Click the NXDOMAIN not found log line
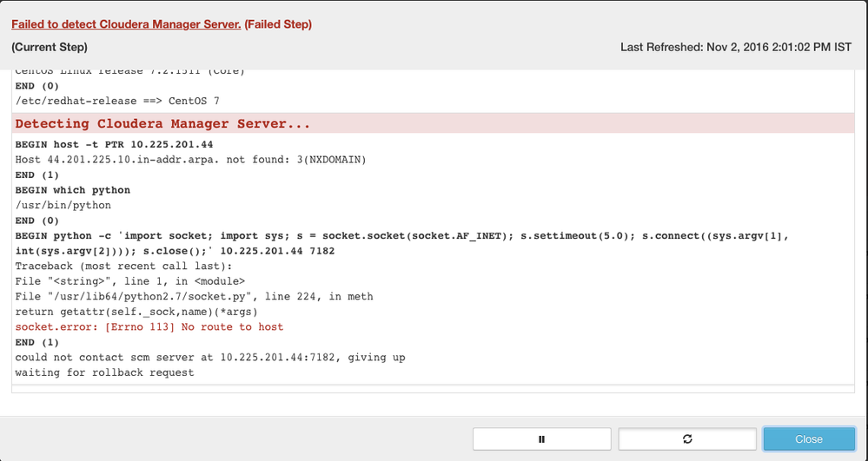Viewport: 868px width, 461px height. [190, 160]
